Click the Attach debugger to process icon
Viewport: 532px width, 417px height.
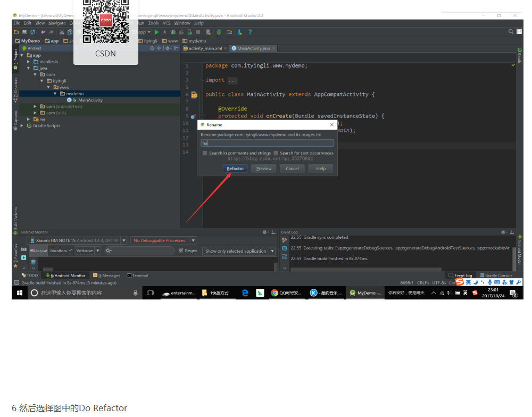[x=190, y=32]
